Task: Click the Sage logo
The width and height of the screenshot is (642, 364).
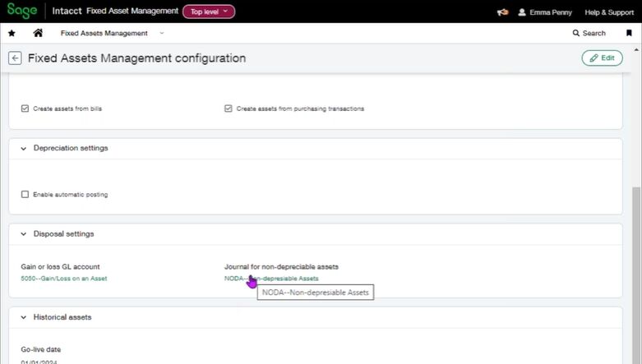Action: pyautogui.click(x=22, y=11)
